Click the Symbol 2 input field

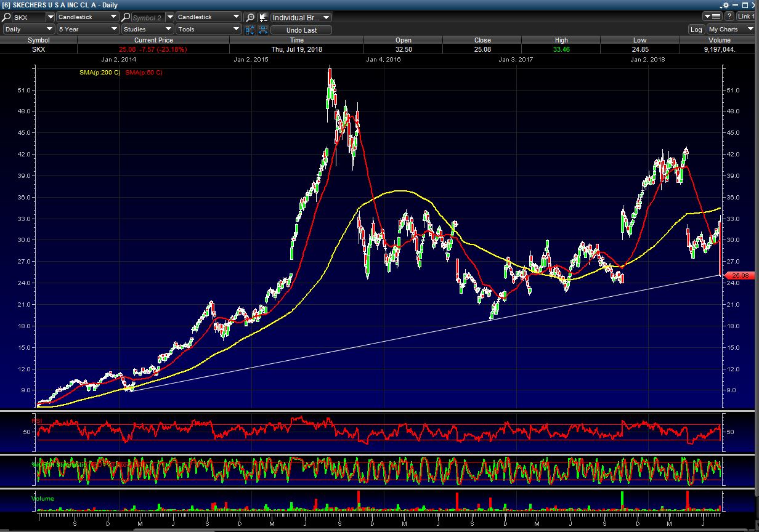[148, 18]
